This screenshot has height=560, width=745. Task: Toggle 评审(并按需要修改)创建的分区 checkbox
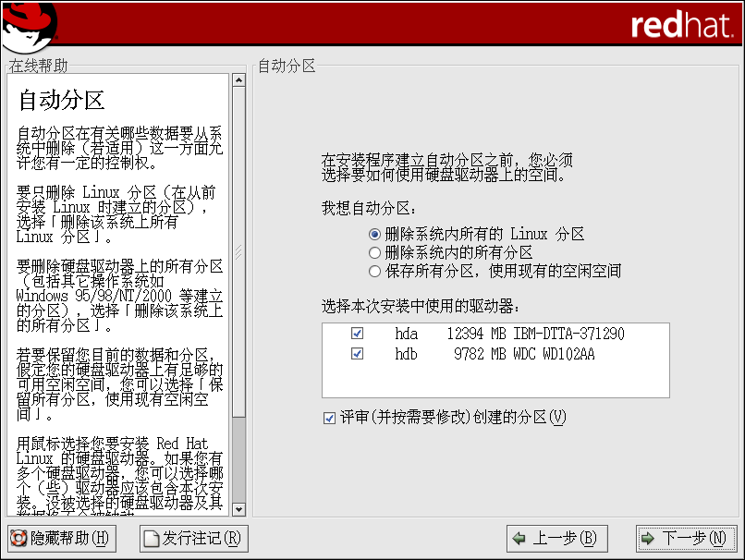tap(329, 418)
